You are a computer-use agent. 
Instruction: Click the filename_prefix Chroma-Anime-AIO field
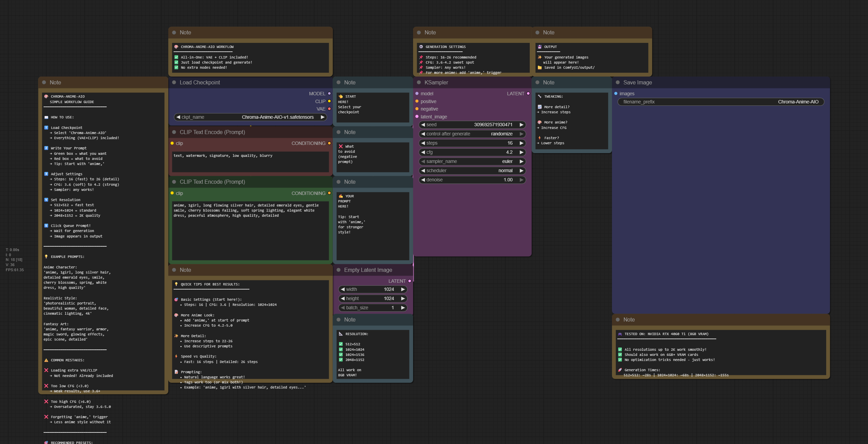pos(720,102)
